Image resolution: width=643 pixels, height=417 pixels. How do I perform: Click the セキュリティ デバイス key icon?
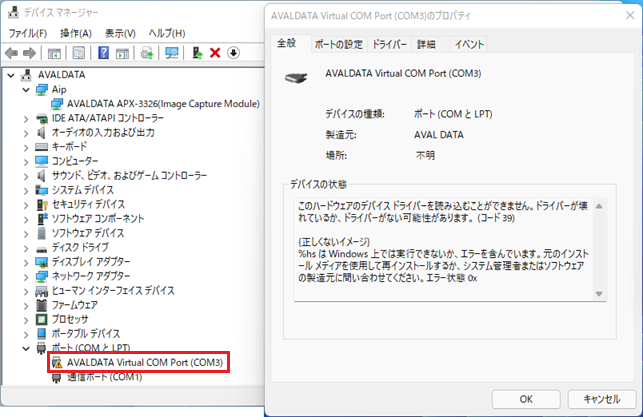[42, 204]
